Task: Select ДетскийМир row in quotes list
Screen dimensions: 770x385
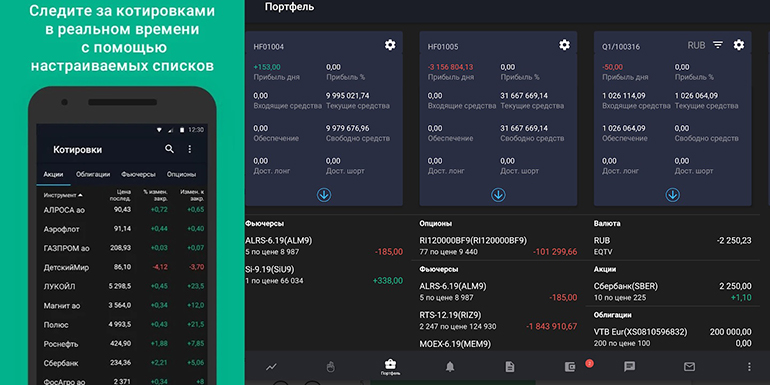Action: [122, 267]
